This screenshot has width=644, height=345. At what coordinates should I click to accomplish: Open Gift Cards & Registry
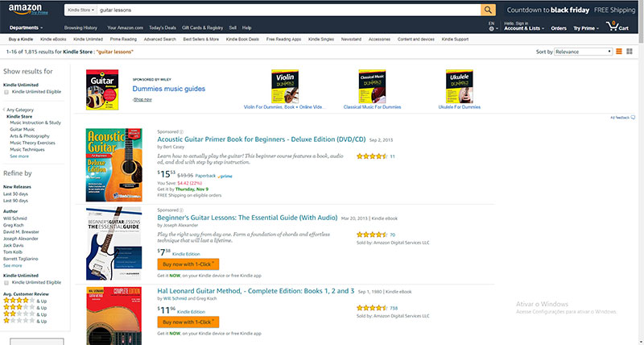click(203, 28)
